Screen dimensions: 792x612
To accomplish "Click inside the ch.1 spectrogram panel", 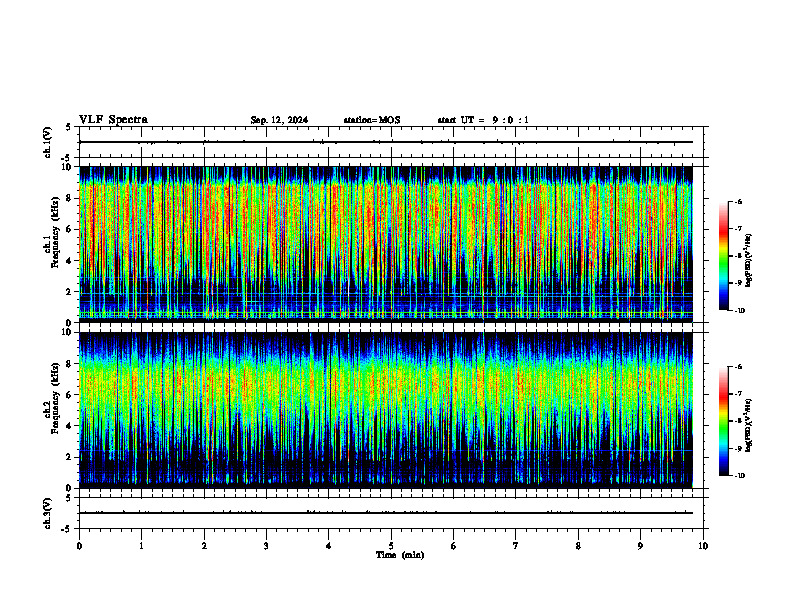I will [x=386, y=244].
